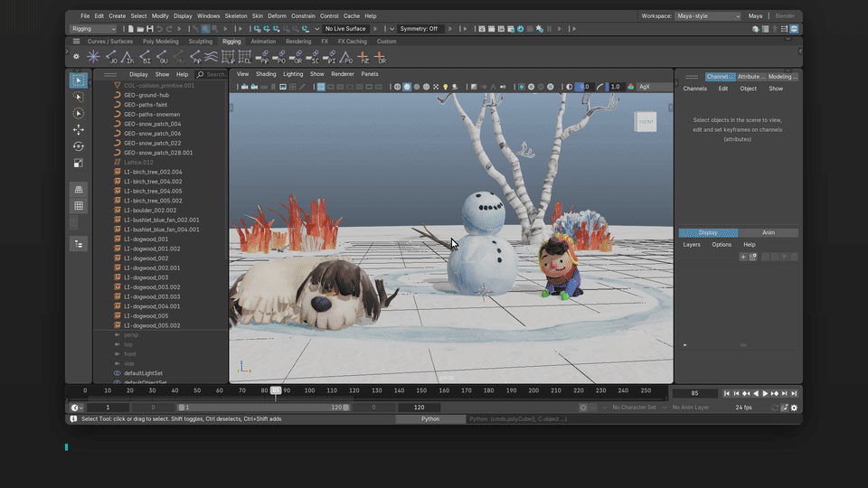The width and height of the screenshot is (868, 488).
Task: Open the Workspace Maya-style dropdown
Action: 708,16
